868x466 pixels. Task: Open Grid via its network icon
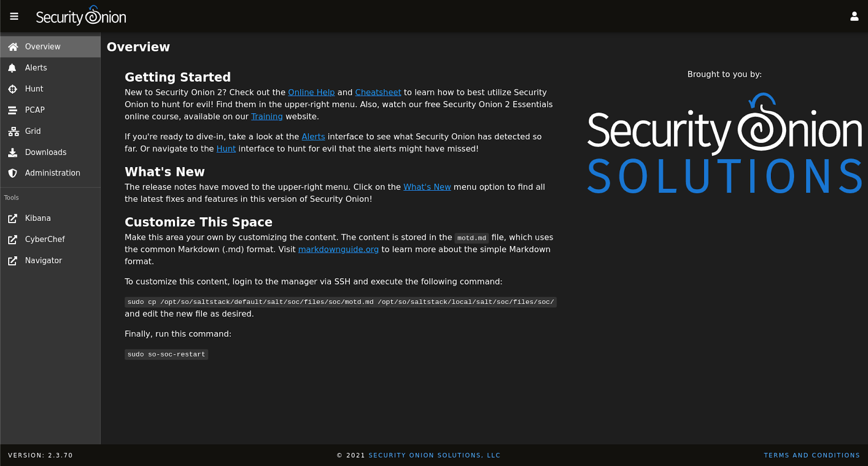tap(13, 131)
